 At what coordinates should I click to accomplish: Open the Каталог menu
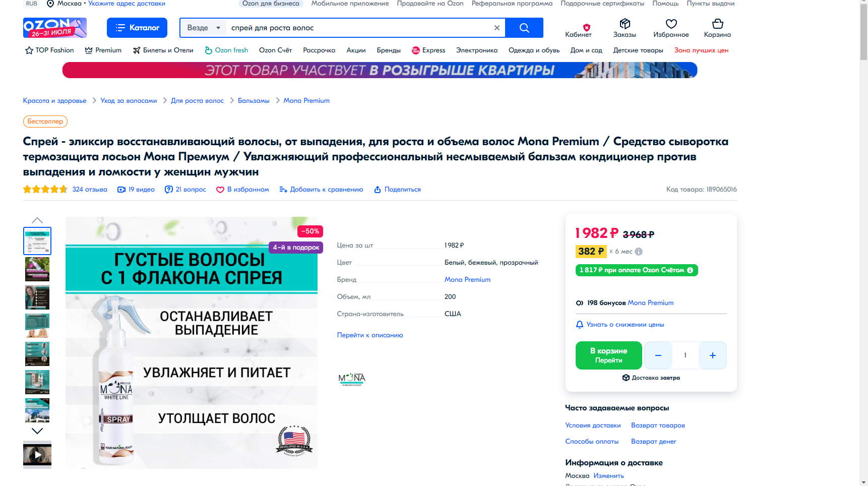coord(137,28)
